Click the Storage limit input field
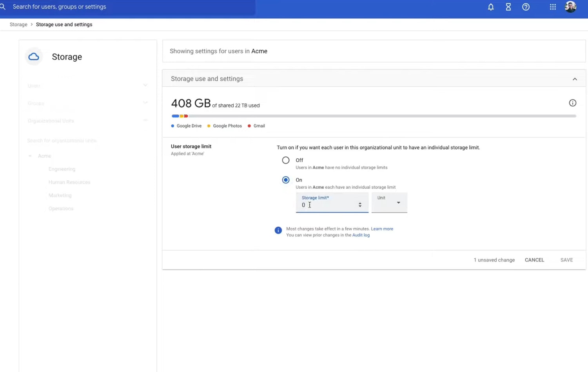 tap(329, 205)
